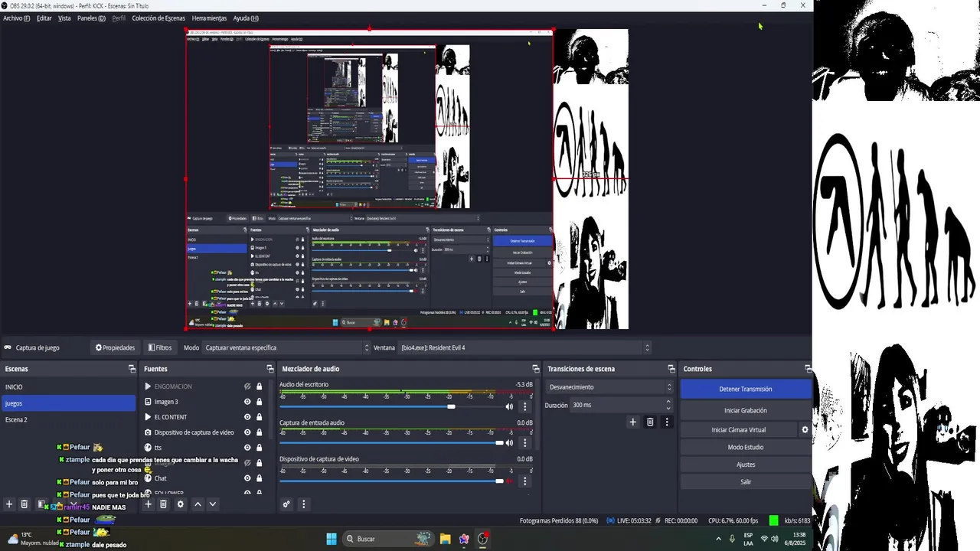The image size is (980, 551).
Task: Open Windows Start menu
Action: pos(332,539)
